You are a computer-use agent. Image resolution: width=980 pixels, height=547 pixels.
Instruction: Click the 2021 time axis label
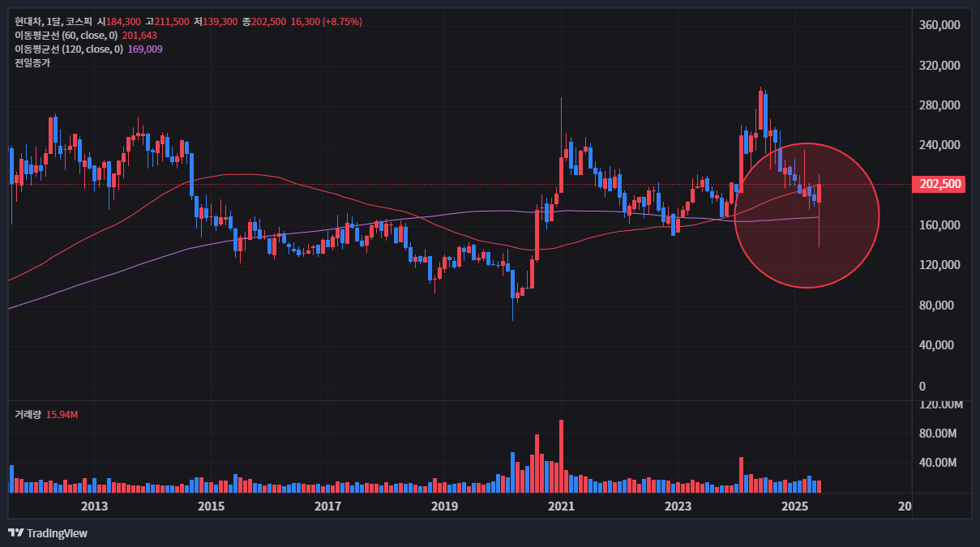pos(561,506)
